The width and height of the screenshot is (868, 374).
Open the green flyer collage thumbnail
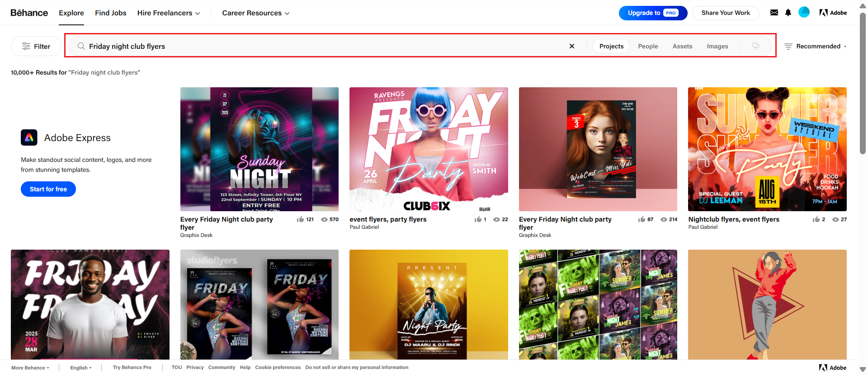click(x=598, y=304)
